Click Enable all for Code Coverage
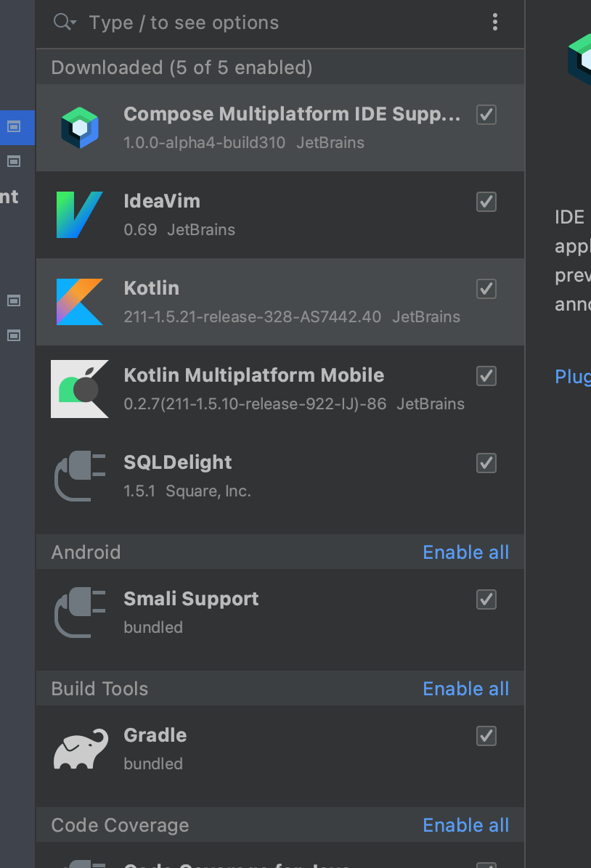The image size is (591, 868). click(x=465, y=825)
